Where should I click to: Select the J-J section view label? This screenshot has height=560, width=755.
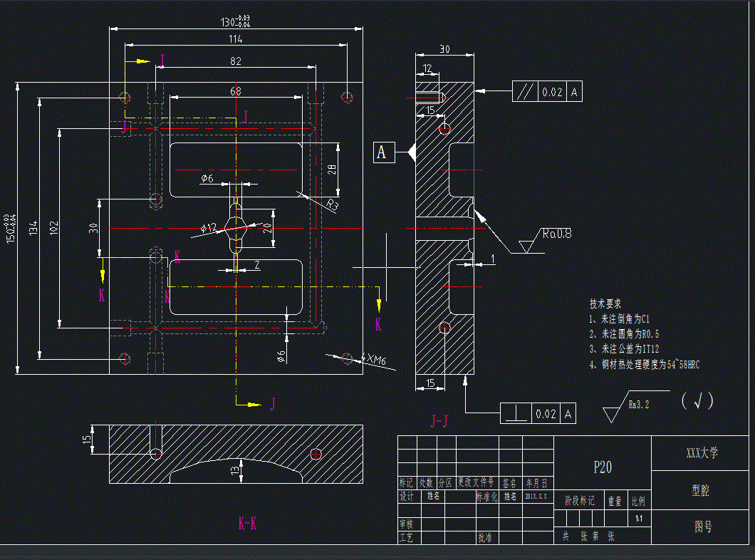pyautogui.click(x=439, y=422)
